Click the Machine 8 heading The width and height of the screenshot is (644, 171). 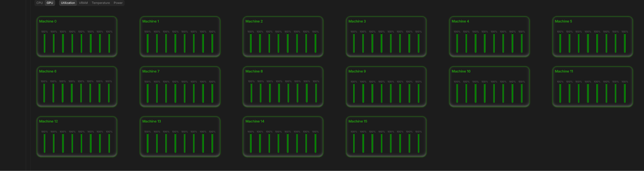pyautogui.click(x=254, y=71)
